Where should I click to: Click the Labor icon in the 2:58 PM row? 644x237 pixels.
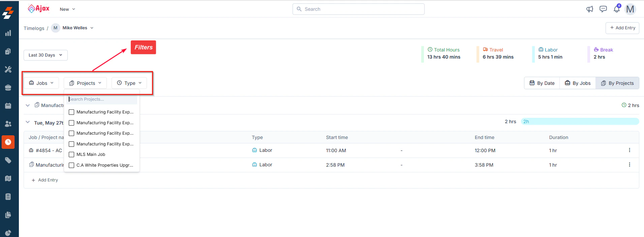tap(254, 165)
